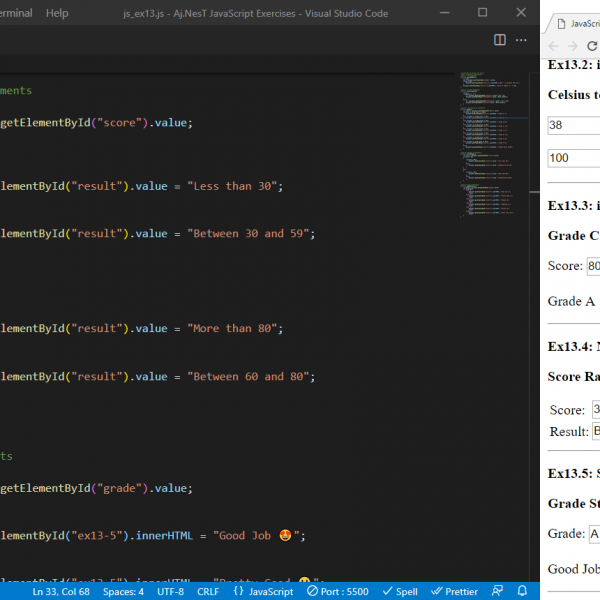The width and height of the screenshot is (600, 600).
Task: Toggle Prettier formatter in status bar
Action: coord(454,591)
